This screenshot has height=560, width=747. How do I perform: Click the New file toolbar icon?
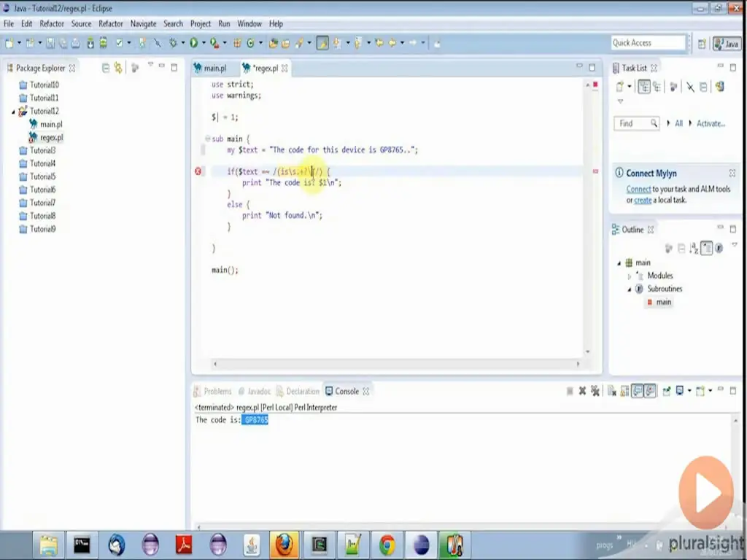tap(9, 43)
